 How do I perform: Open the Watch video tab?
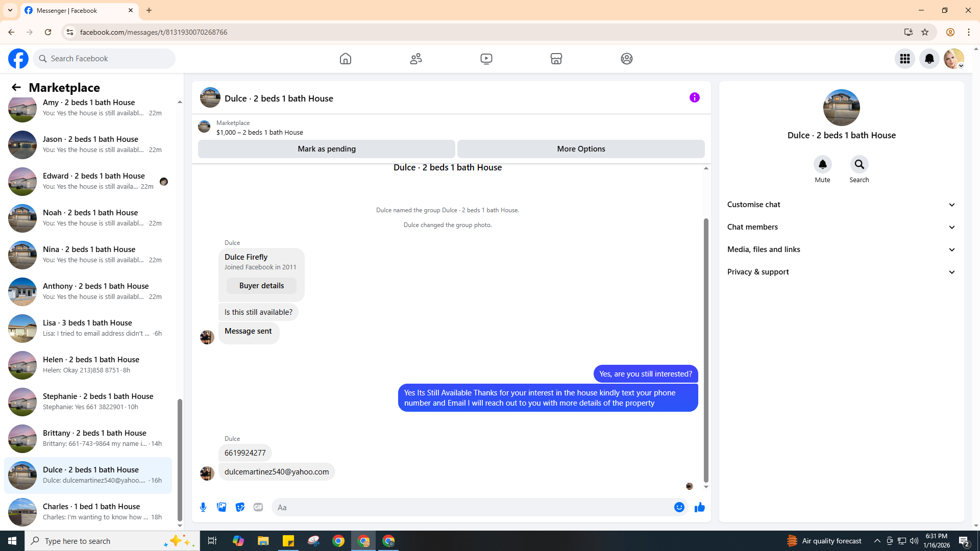(486, 59)
